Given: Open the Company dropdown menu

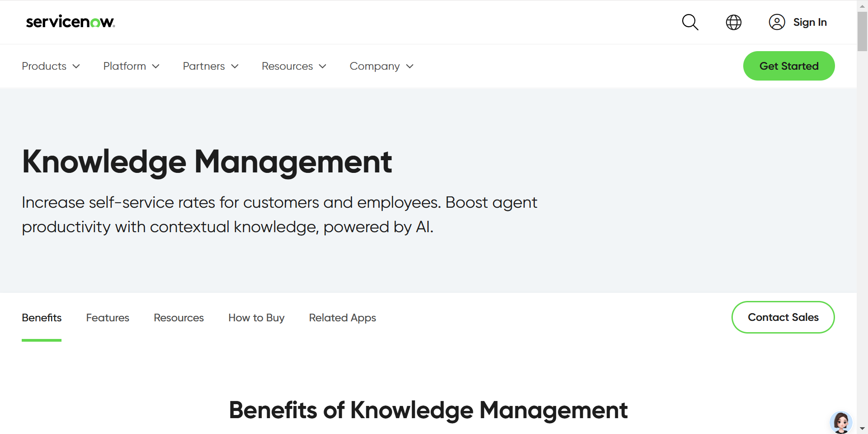Looking at the screenshot, I should tap(381, 66).
